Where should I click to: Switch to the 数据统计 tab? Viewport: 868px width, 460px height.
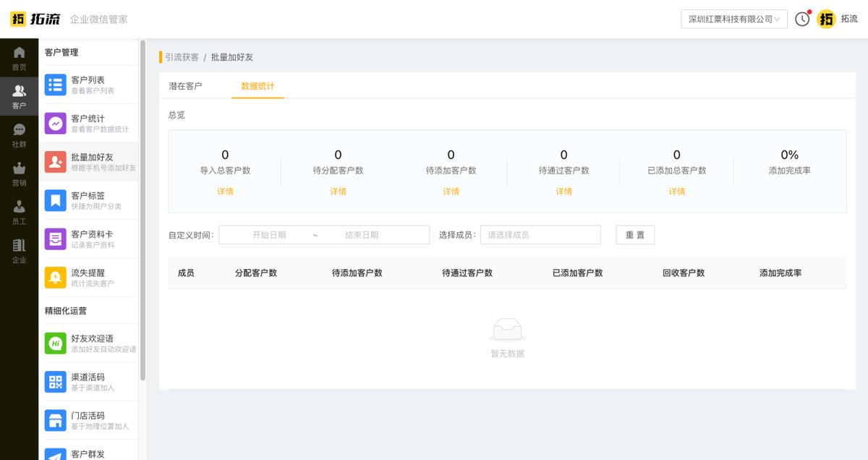pos(258,85)
